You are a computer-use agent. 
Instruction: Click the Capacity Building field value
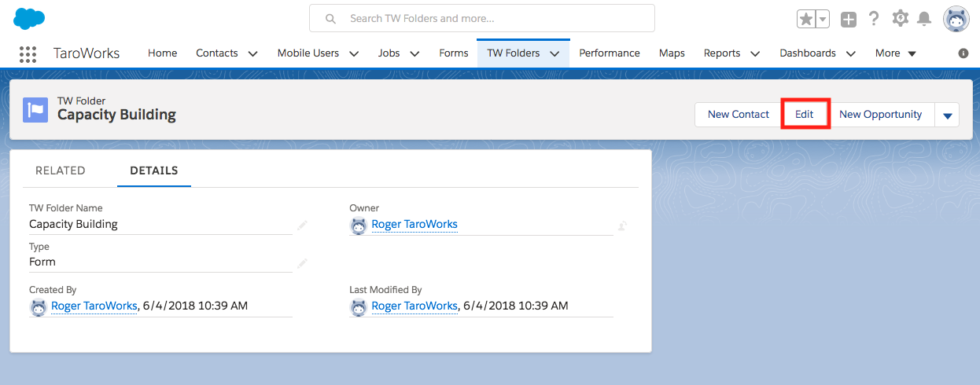73,224
